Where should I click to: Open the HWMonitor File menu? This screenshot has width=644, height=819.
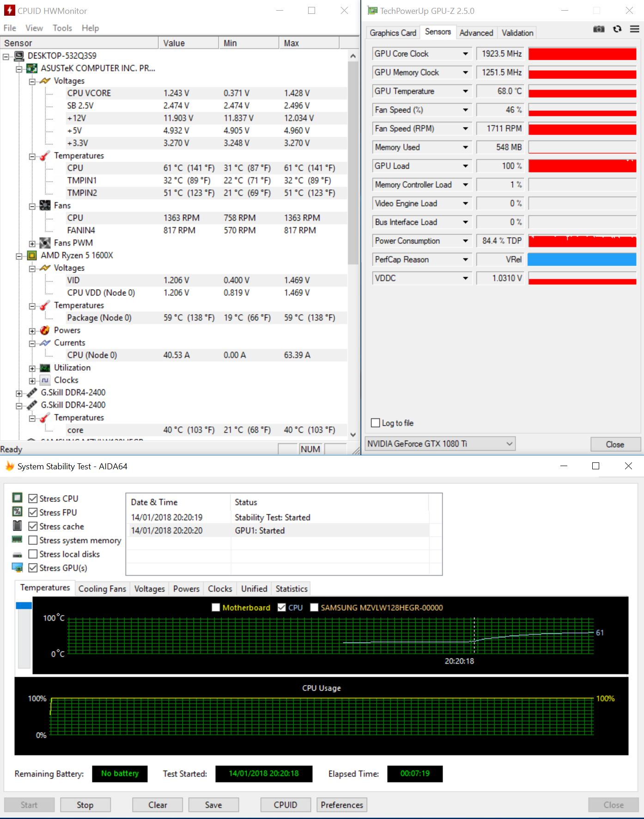click(10, 28)
